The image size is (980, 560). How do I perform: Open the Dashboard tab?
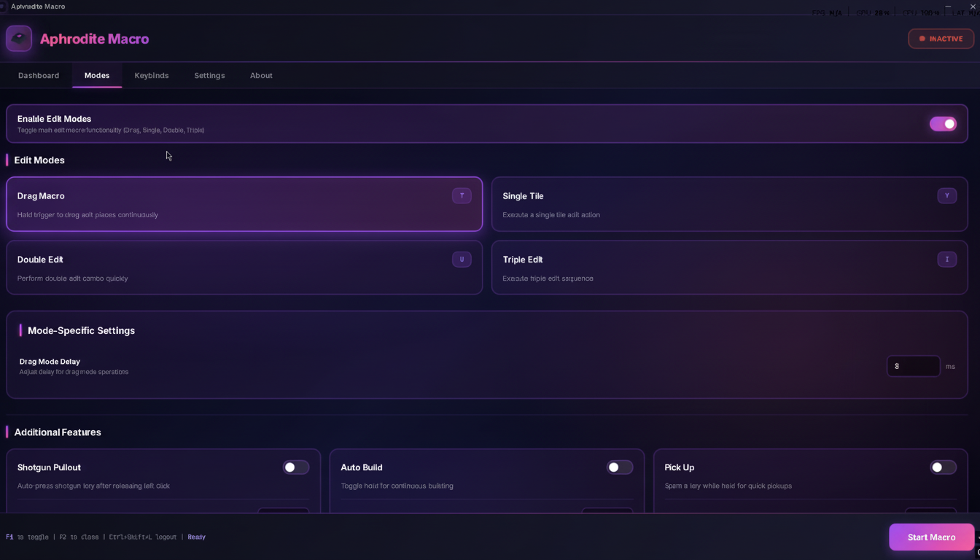tap(39, 76)
